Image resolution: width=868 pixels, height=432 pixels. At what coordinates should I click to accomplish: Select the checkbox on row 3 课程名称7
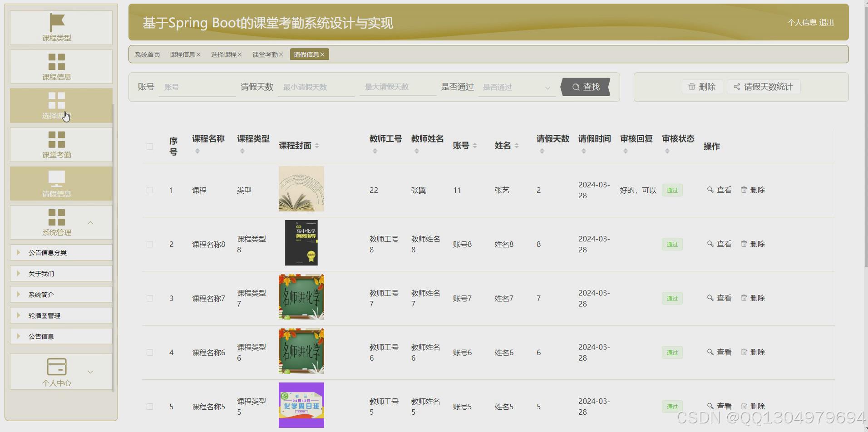tap(149, 298)
